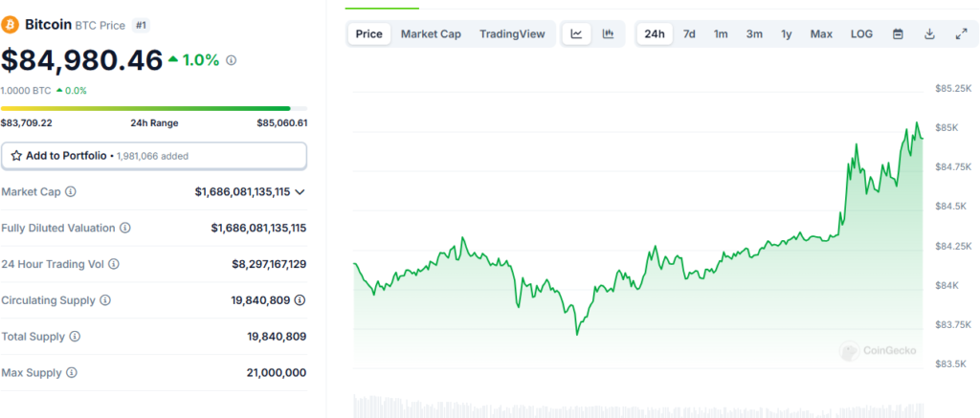Click the $83,709.22 low range value
The image size is (980, 418).
pos(27,123)
